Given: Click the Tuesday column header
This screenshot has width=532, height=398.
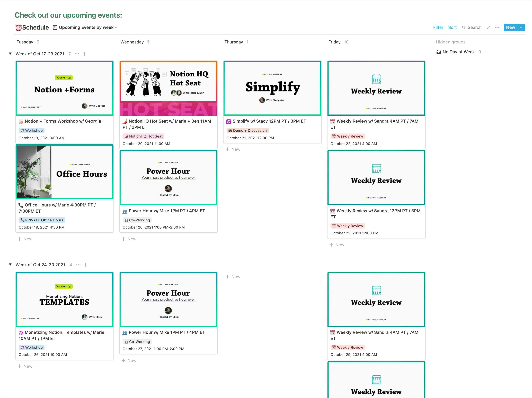Looking at the screenshot, I should point(25,42).
